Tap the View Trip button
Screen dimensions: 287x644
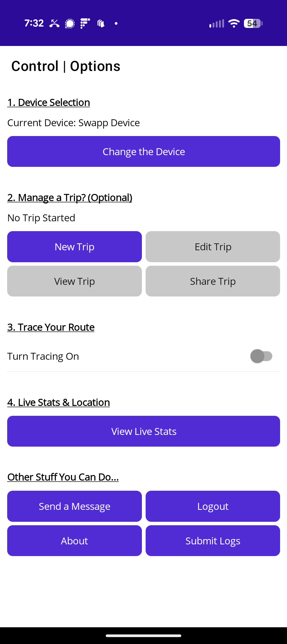coord(74,281)
